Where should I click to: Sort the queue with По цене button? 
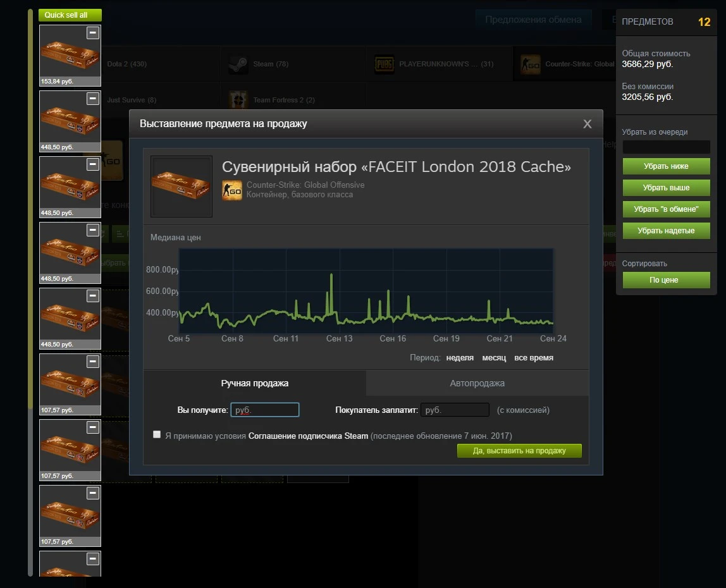coord(667,279)
